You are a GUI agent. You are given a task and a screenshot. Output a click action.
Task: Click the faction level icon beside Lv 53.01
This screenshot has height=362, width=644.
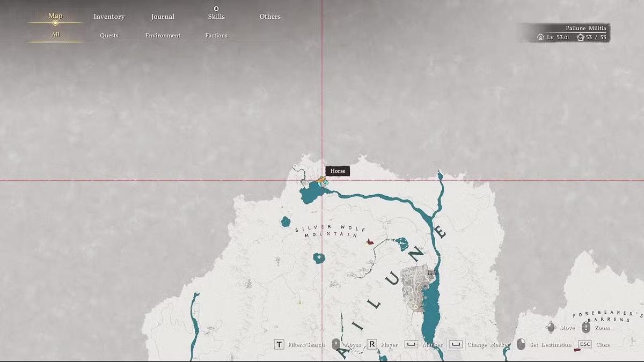[x=540, y=37]
